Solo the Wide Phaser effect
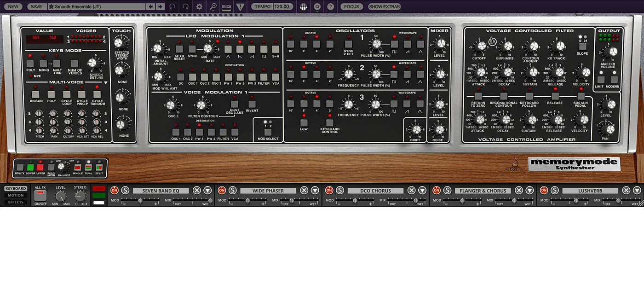644x308 pixels. coord(233,190)
